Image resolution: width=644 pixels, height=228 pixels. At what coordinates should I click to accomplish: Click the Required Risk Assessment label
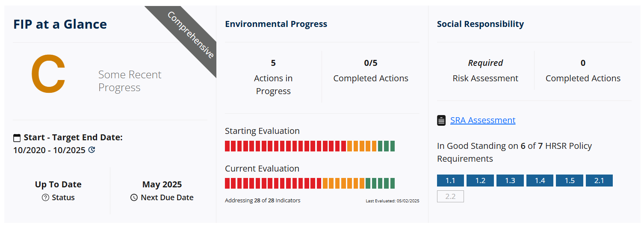point(485,71)
